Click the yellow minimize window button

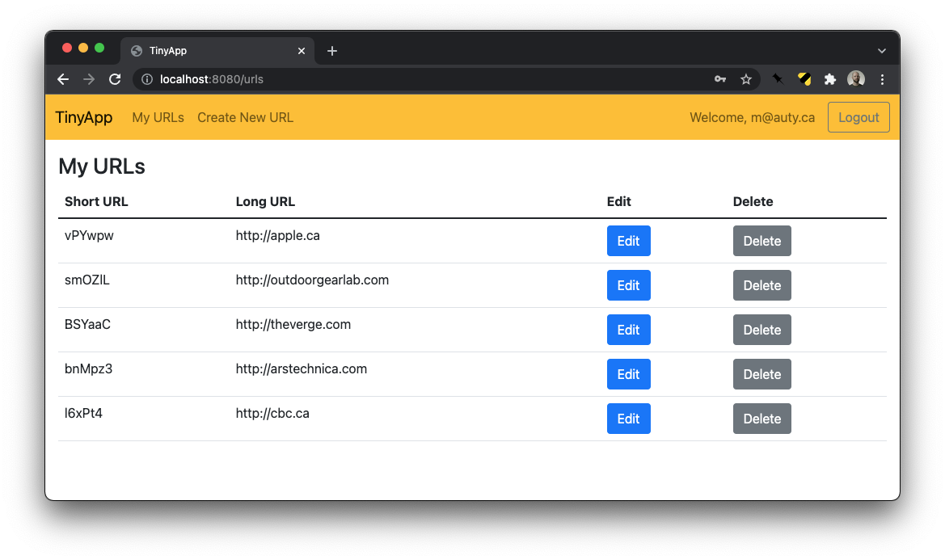tap(83, 48)
